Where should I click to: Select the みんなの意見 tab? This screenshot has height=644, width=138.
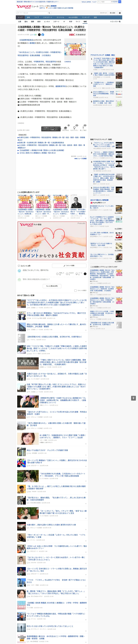pyautogui.click(x=73, y=17)
